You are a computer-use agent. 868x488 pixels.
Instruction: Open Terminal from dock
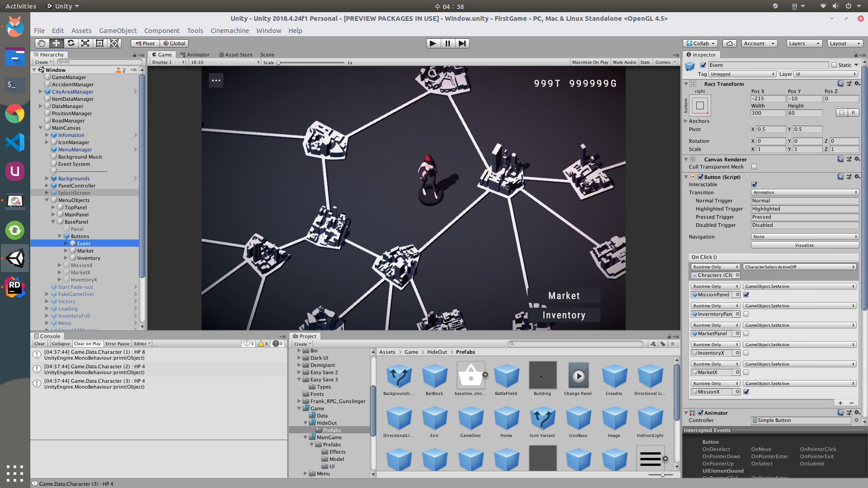point(15,84)
